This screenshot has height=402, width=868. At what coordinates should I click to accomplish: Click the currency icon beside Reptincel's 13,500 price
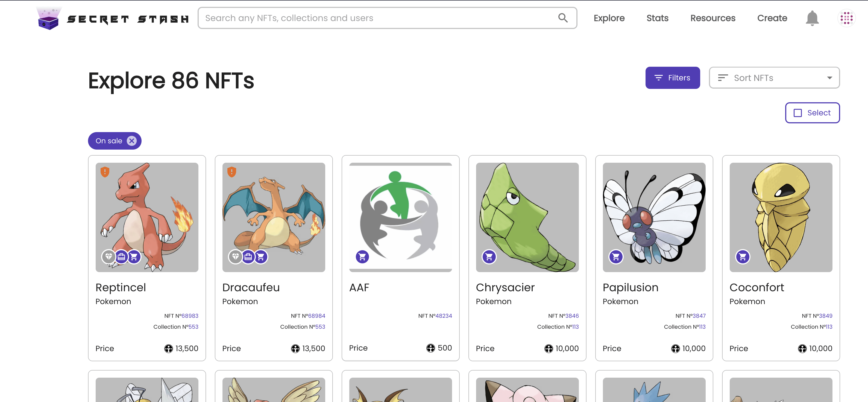tap(168, 349)
